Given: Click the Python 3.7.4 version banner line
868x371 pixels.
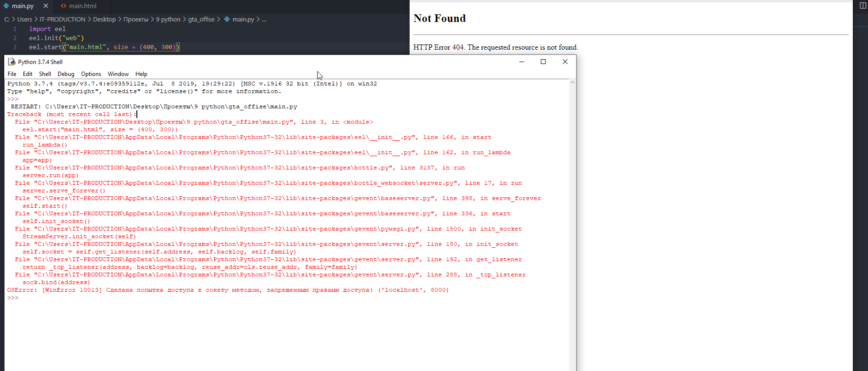Looking at the screenshot, I should 192,84.
